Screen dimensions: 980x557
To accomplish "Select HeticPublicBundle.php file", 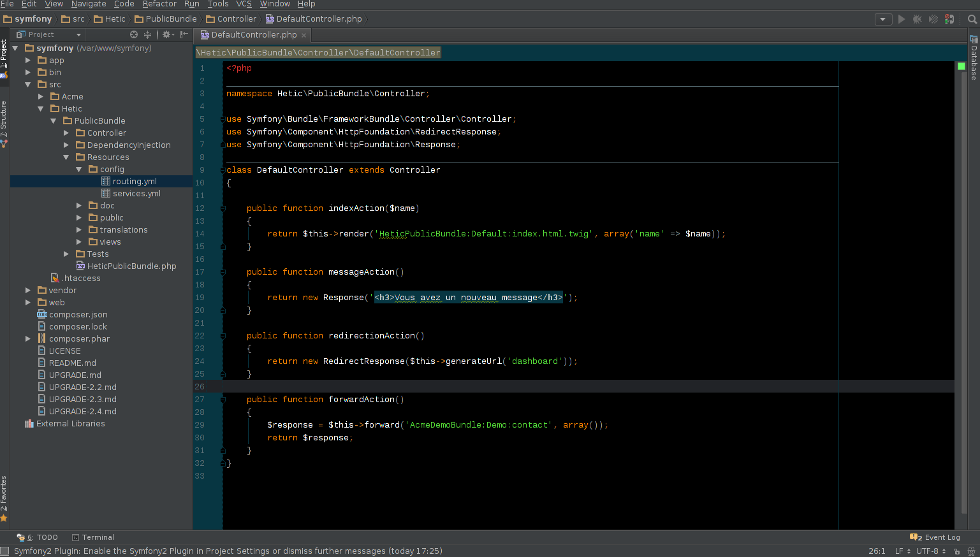I will coord(131,266).
